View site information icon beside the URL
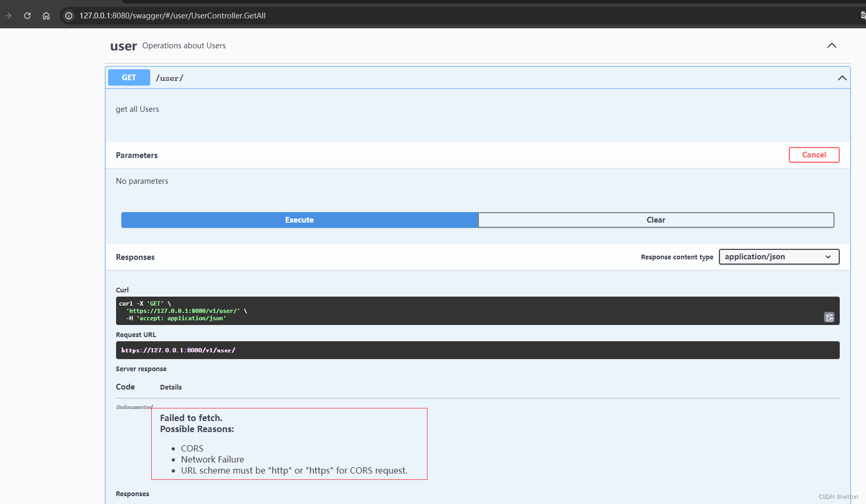Viewport: 866px width, 504px height. [x=69, y=16]
